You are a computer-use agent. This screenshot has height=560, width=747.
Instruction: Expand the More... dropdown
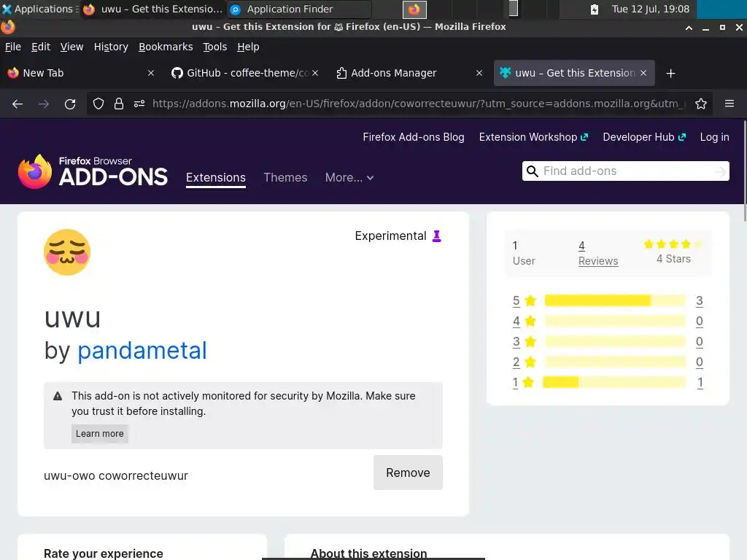pyautogui.click(x=349, y=178)
